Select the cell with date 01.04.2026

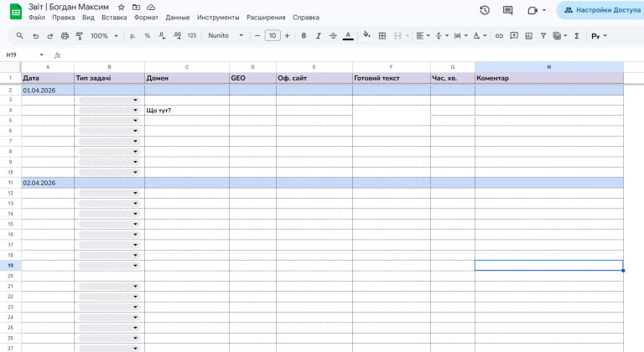tap(48, 91)
